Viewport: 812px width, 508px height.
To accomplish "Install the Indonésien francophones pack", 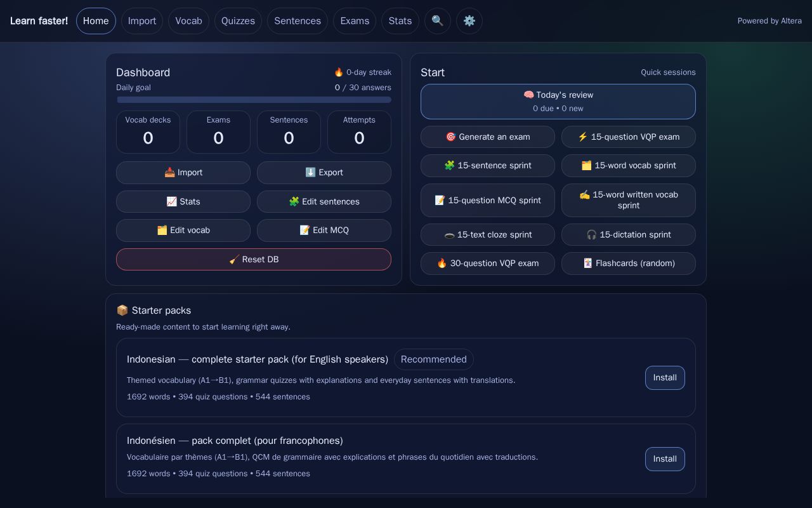I will 665,459.
